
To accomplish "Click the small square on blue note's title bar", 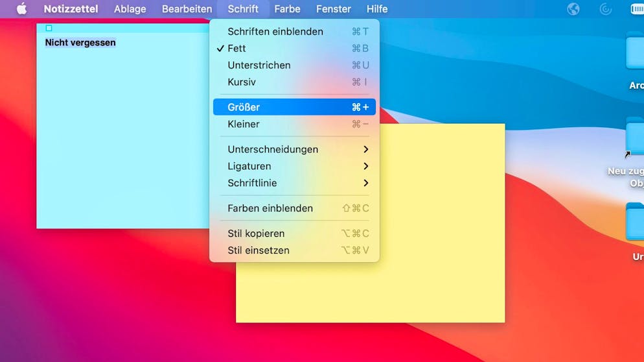I will coord(49,28).
